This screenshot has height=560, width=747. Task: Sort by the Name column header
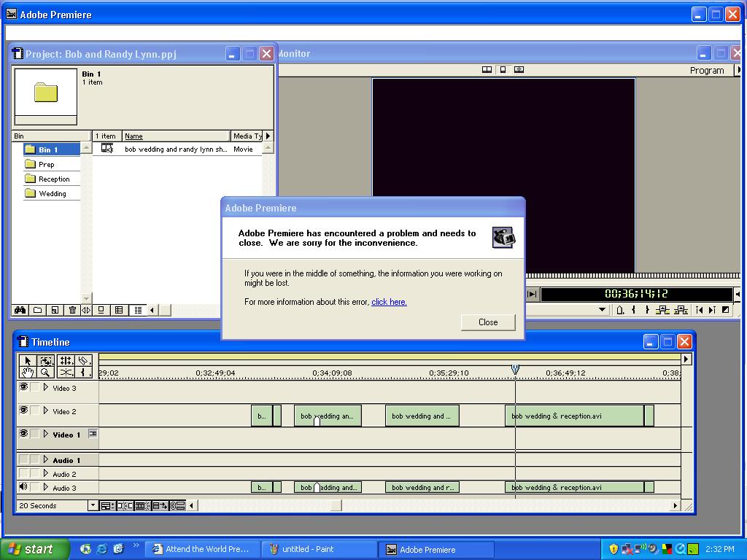[x=176, y=136]
